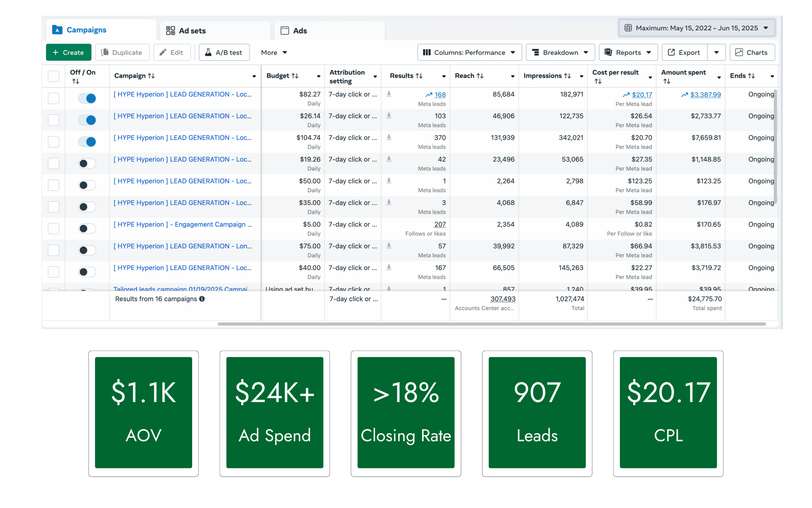Click the $24,775.70 total spent value
The width and height of the screenshot is (812, 508).
704,299
